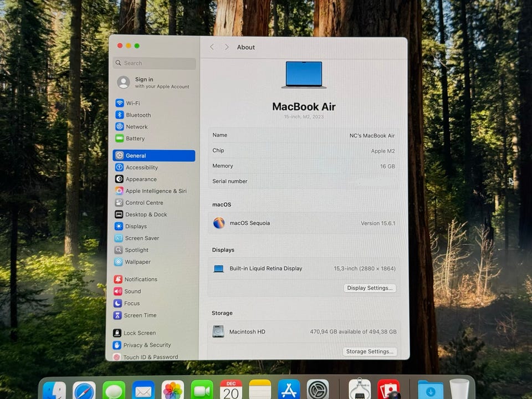
Task: Select Network in the sidebar
Action: tap(131, 126)
